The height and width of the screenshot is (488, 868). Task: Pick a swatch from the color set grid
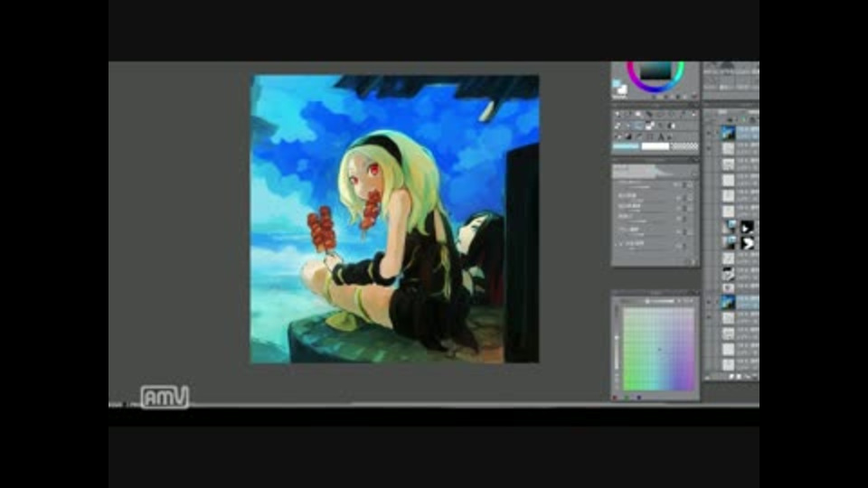tap(659, 349)
